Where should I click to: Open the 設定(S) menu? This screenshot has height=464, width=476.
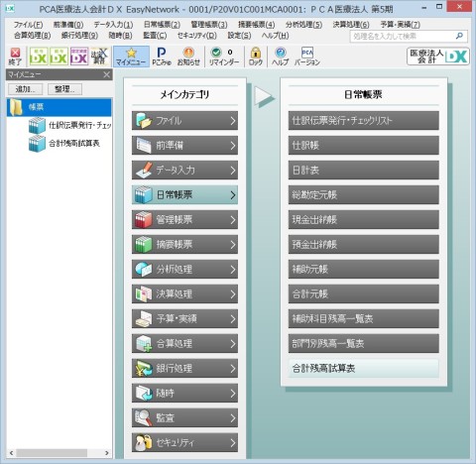point(239,36)
